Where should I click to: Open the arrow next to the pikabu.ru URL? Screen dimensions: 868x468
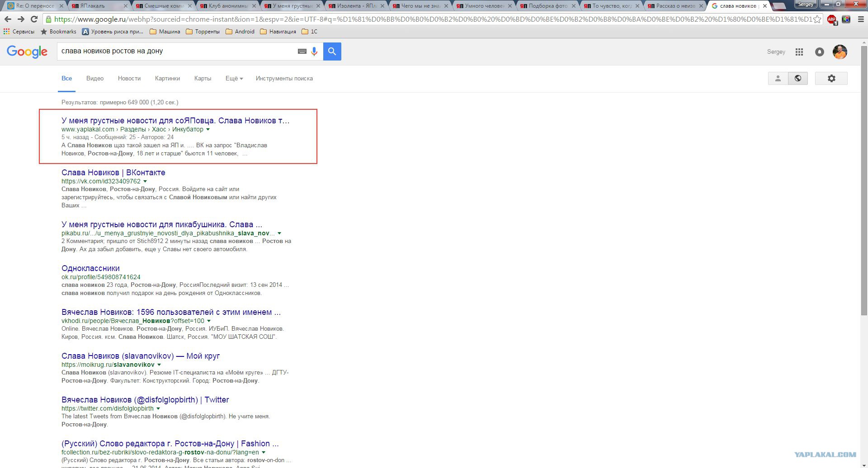point(279,234)
